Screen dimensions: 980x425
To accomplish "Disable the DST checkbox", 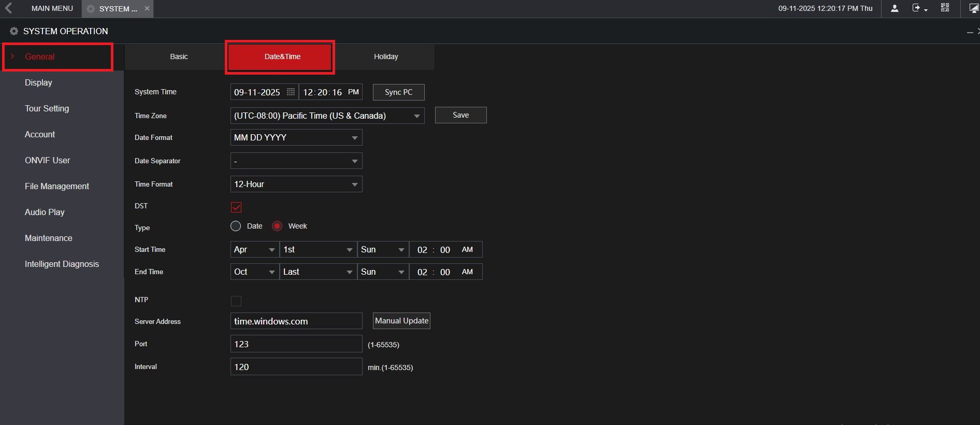I will point(236,207).
